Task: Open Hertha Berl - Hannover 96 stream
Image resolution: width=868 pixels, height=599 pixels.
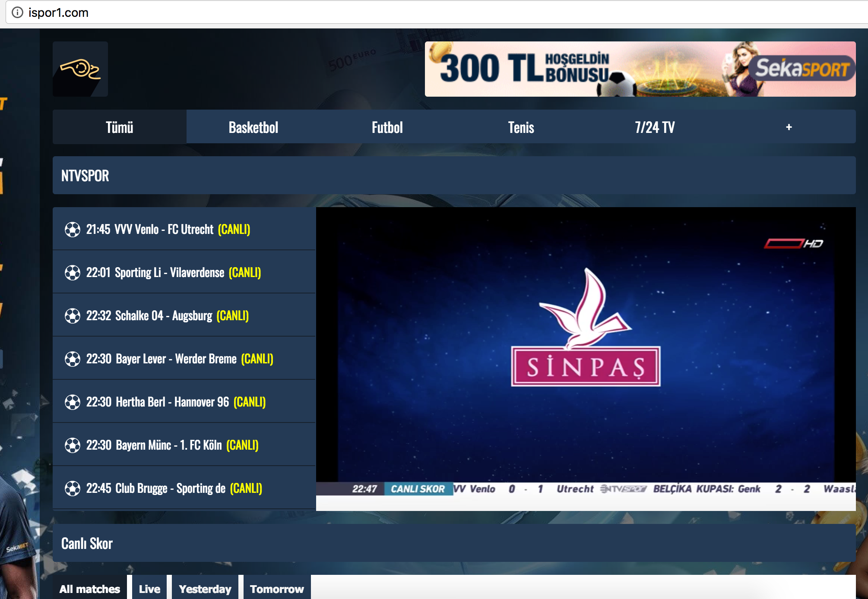Action: point(184,401)
